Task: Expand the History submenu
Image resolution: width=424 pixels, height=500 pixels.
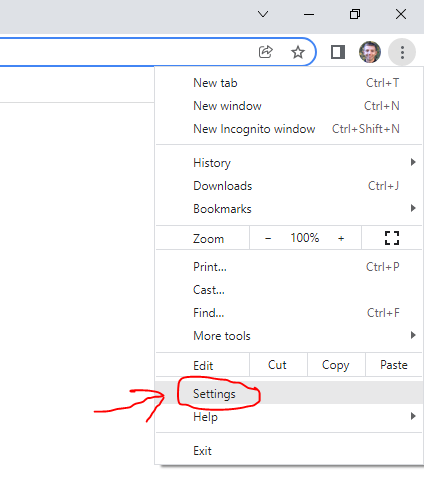Action: (289, 163)
